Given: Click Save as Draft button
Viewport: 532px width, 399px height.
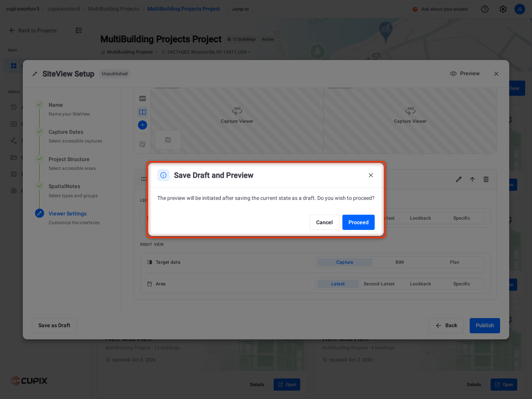Looking at the screenshot, I should (x=54, y=326).
